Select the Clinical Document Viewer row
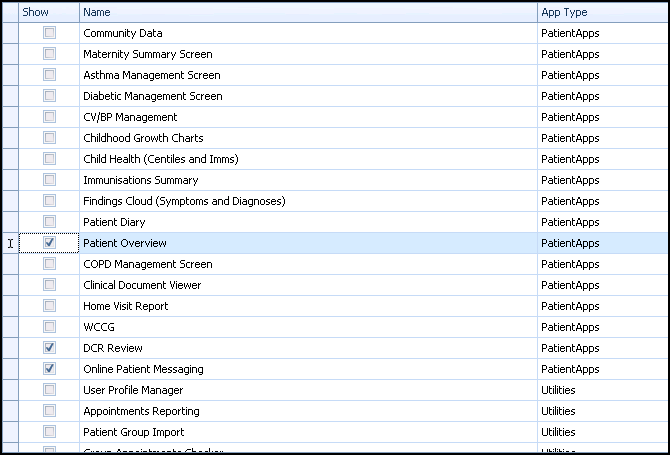 pos(142,285)
